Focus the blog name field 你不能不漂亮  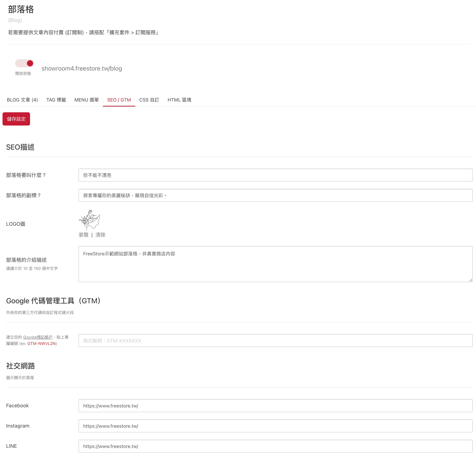coord(275,175)
